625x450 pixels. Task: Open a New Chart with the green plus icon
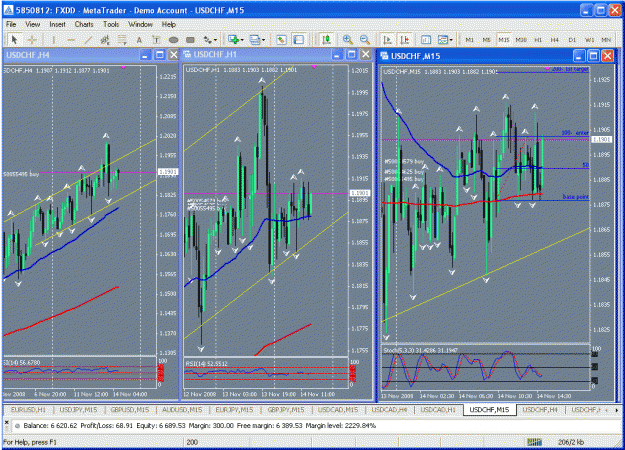(x=233, y=39)
